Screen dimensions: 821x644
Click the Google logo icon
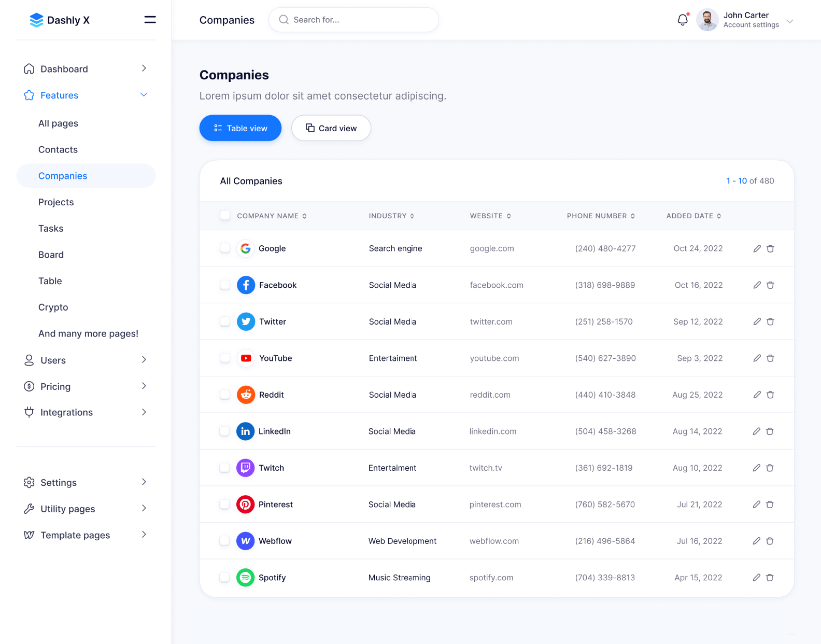[246, 248]
